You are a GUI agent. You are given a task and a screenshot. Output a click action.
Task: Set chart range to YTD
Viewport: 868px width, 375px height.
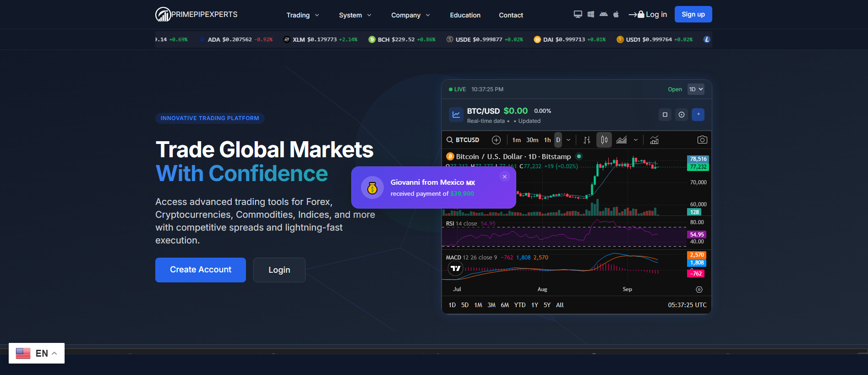click(520, 305)
